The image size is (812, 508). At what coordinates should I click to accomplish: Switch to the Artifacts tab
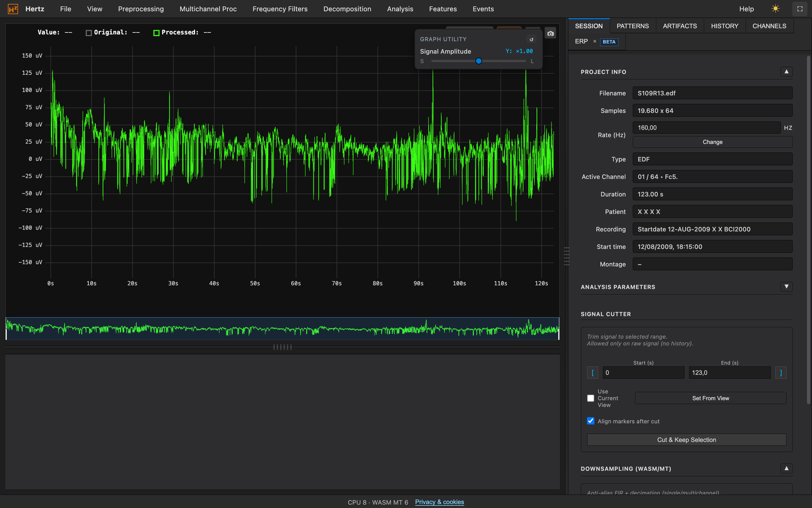680,26
